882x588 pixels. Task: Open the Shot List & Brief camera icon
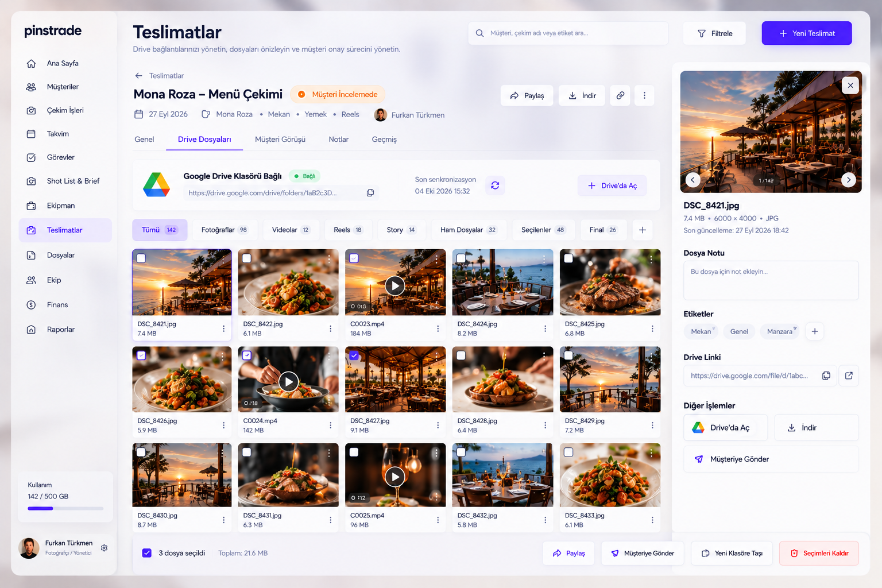31,181
